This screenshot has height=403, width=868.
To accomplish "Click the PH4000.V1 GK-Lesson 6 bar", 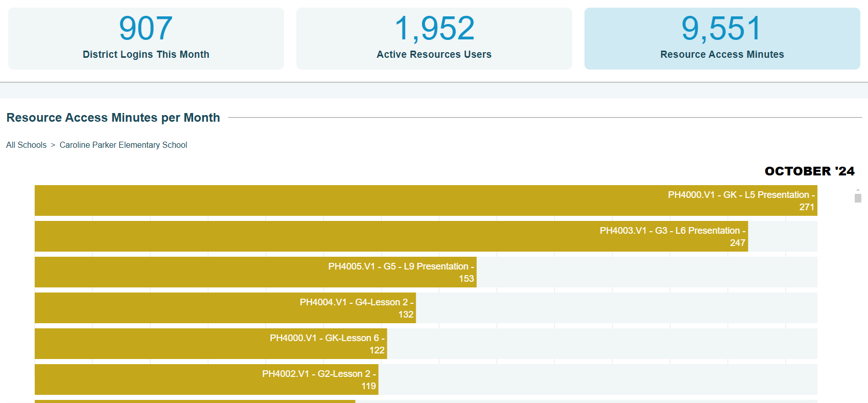I will coord(211,344).
